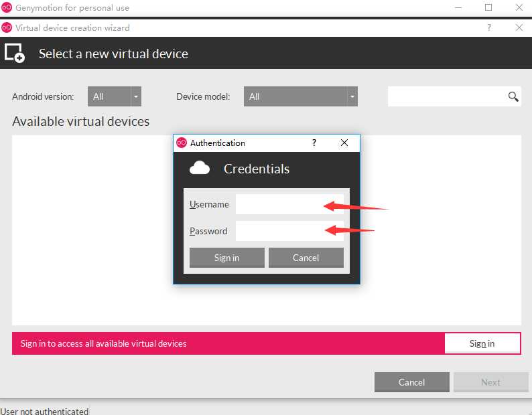Image resolution: width=532 pixels, height=415 pixels.
Task: Click the 'Available virtual devices' heading
Action: coord(81,121)
